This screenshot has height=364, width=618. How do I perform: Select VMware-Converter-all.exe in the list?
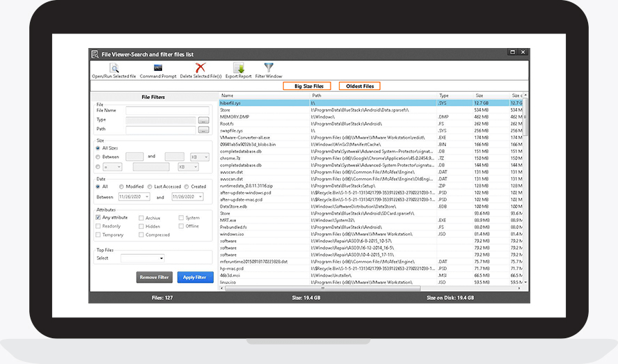click(370, 138)
